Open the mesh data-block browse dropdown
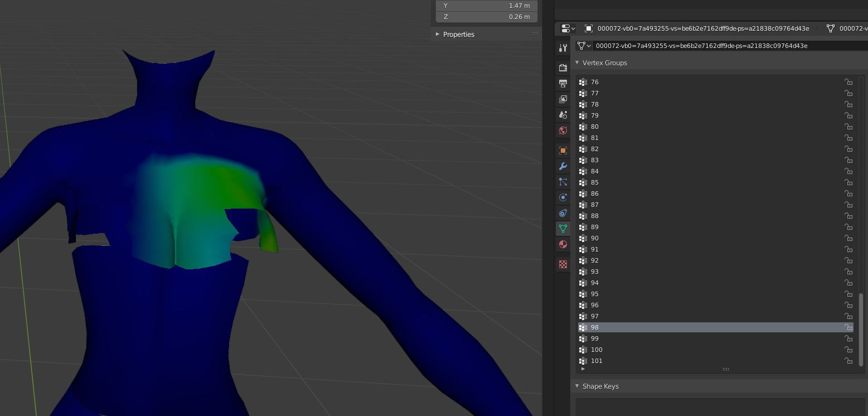 [x=584, y=46]
